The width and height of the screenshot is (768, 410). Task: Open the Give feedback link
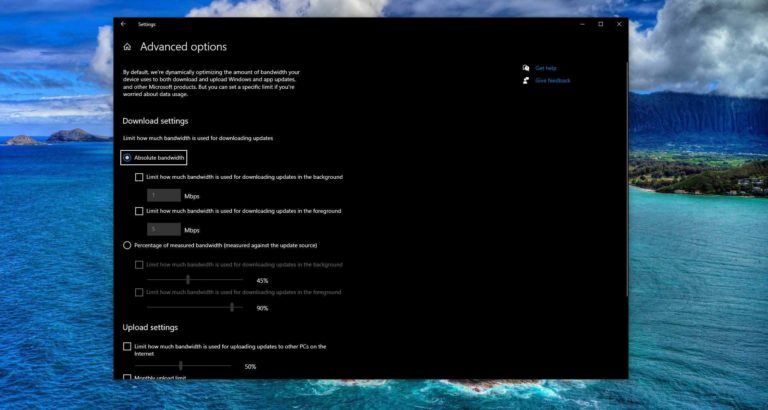tap(553, 80)
